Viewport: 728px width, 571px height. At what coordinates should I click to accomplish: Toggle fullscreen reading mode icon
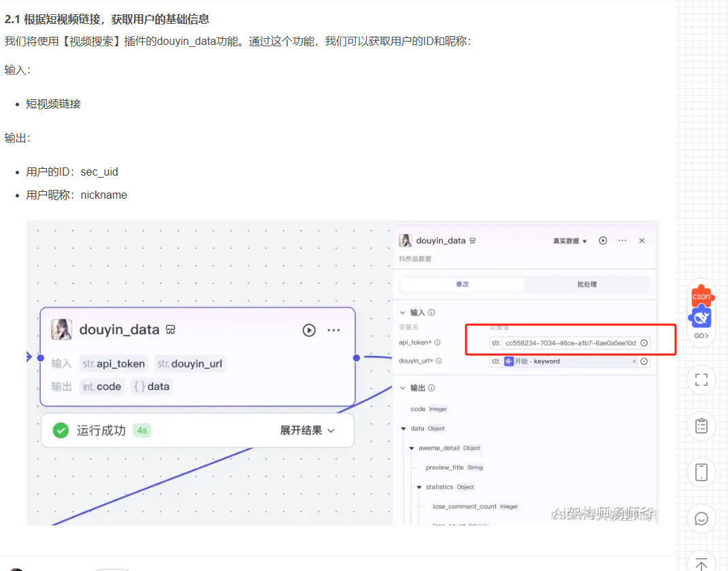[x=701, y=380]
